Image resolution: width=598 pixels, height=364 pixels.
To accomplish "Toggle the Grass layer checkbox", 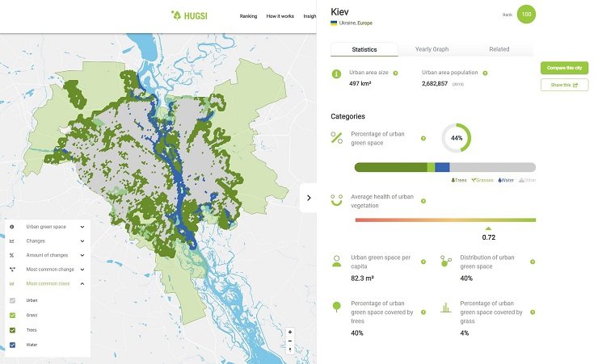I will tap(12, 315).
